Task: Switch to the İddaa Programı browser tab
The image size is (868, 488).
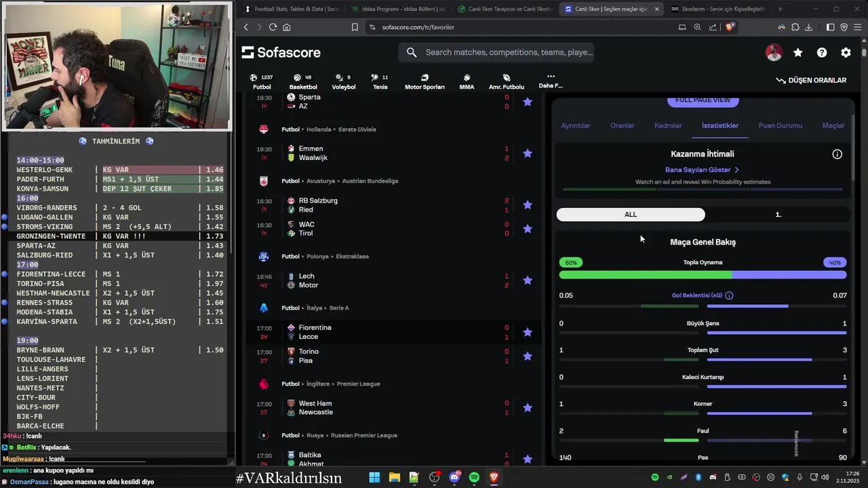Action: pos(397,9)
